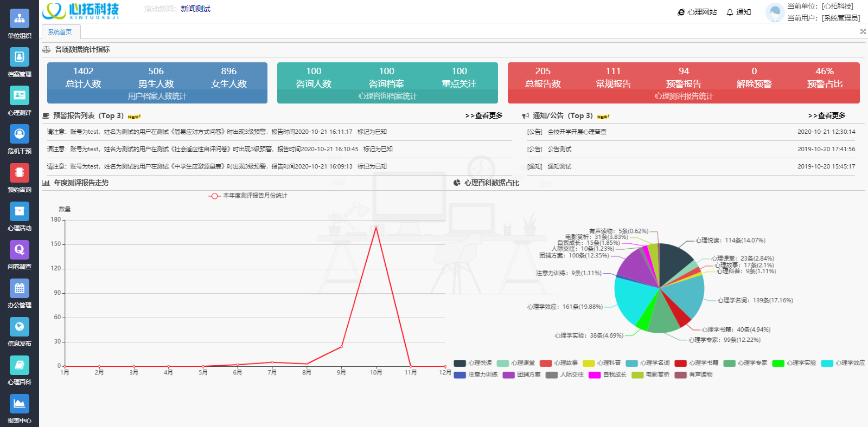Screen dimensions: 868x427
Task: Click the 通知 bell icon
Action: 730,12
